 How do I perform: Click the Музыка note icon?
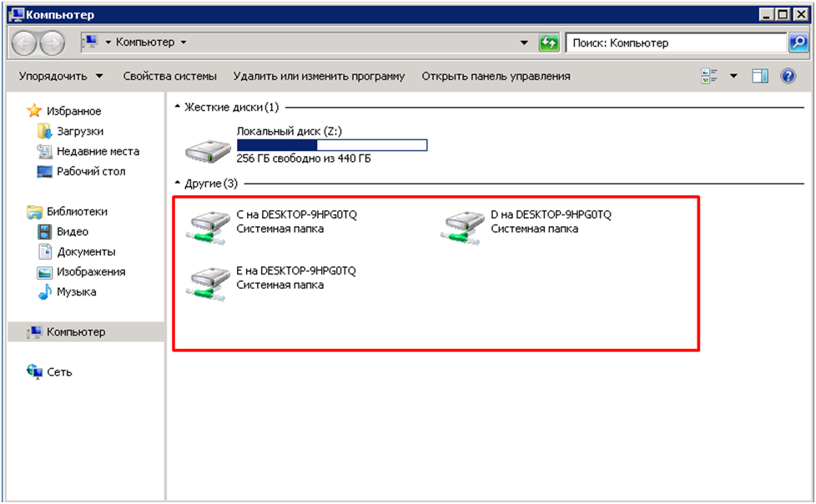coord(45,291)
